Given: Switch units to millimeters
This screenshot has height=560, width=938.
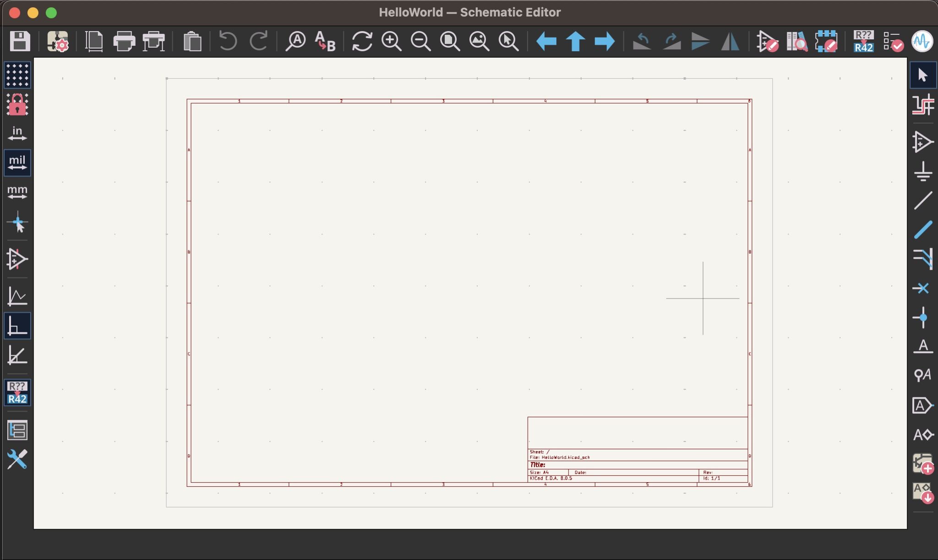Looking at the screenshot, I should coord(17,192).
